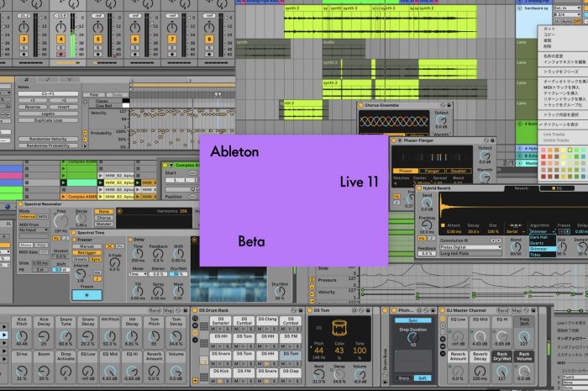Adjust Drop Duration knob in Pitch device
Viewport: 588px width, 391px height.
pyautogui.click(x=413, y=338)
